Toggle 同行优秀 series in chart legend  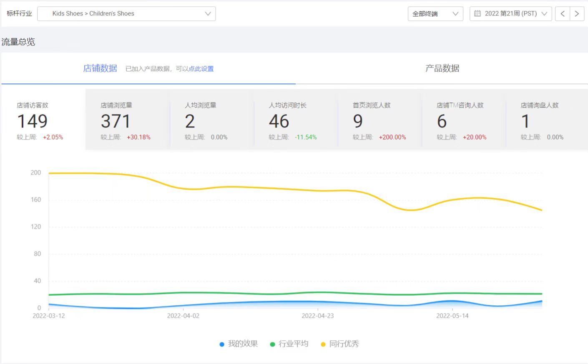click(344, 344)
